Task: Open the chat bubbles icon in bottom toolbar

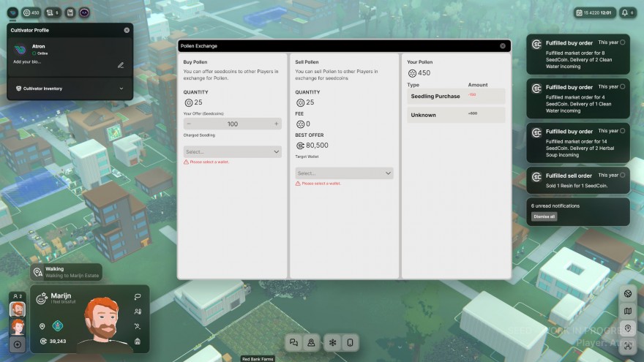Action: [x=293, y=342]
